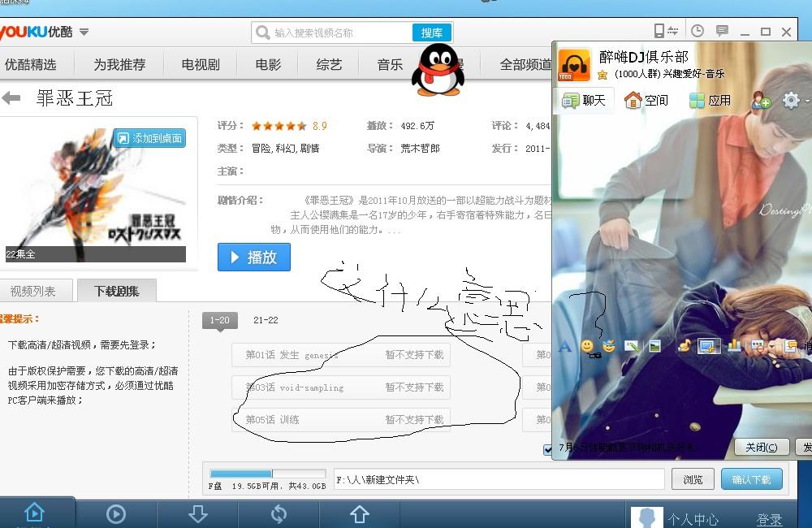Open the player icon in bottom bar

tap(115, 514)
